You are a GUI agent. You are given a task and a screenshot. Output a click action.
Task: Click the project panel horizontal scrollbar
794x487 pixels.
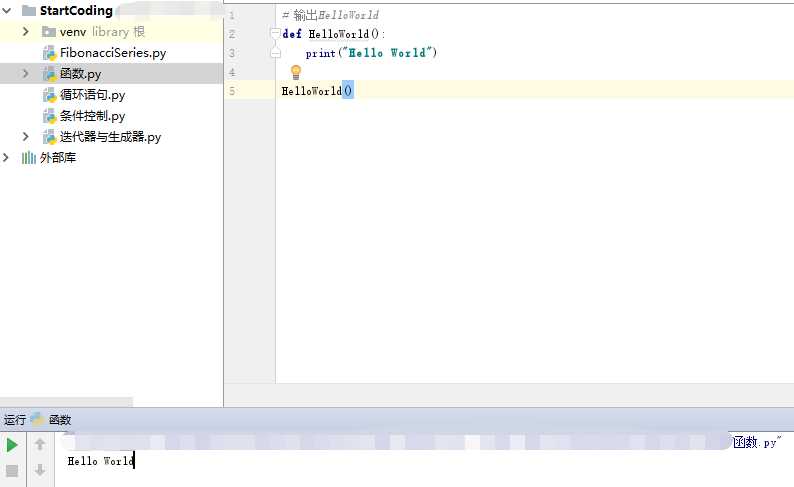pos(66,402)
